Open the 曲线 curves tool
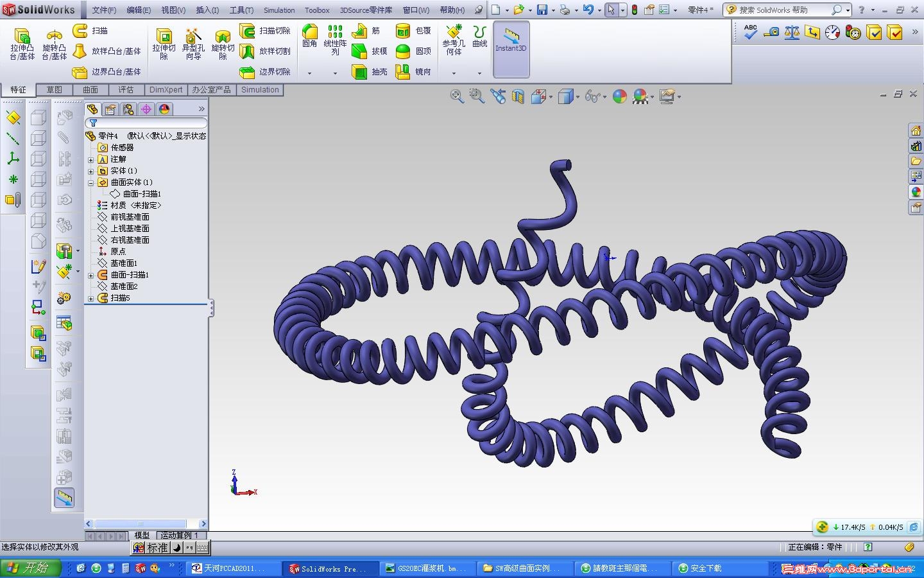Screen dimensions: 924x578 [x=479, y=37]
